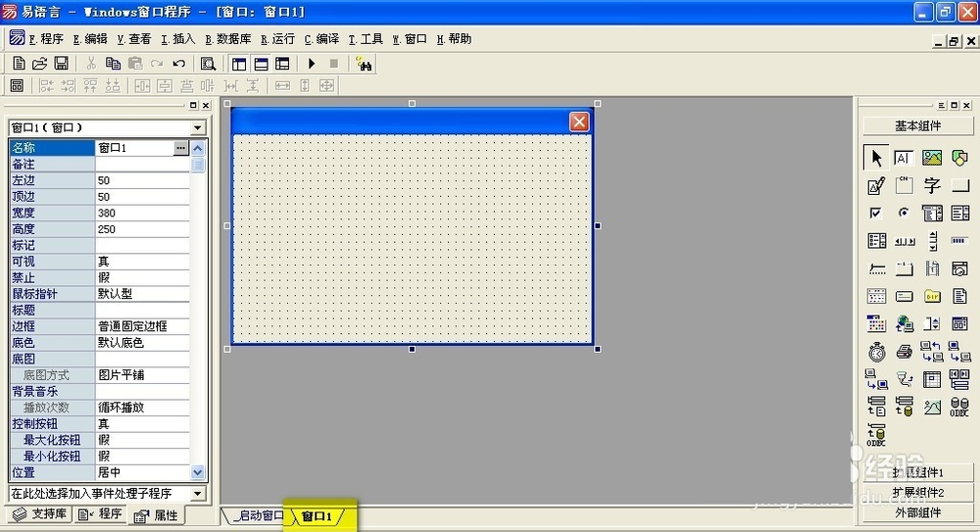Click the Run (play) toolbar icon

[x=312, y=64]
